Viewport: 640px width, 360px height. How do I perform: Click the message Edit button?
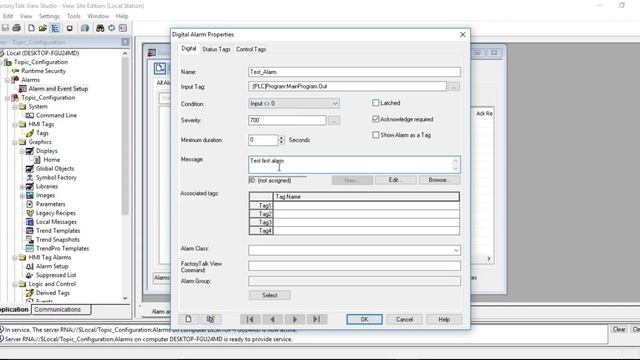tap(396, 180)
